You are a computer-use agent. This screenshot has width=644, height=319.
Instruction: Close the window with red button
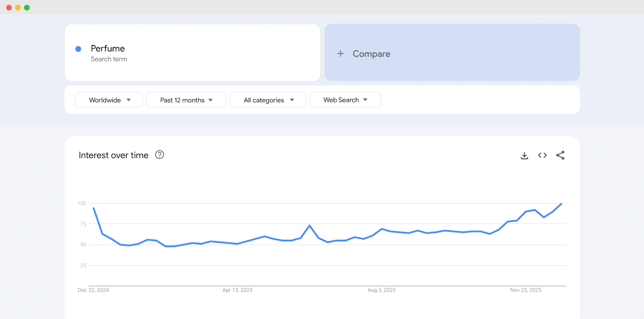tap(9, 8)
